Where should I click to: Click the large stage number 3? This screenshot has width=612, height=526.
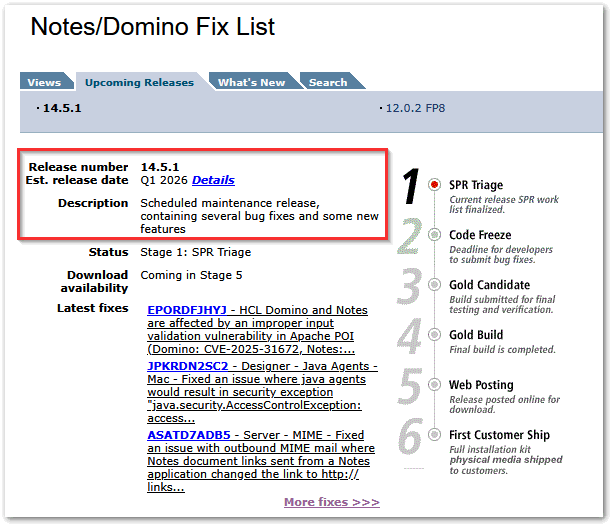(409, 286)
